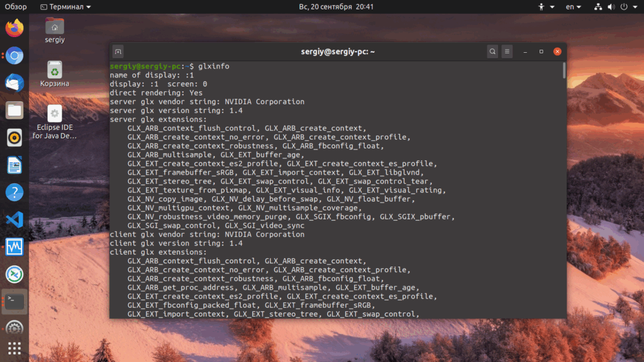Click the 'direct rendering: Yes' line
Screen dimensions: 644x362
[156, 93]
